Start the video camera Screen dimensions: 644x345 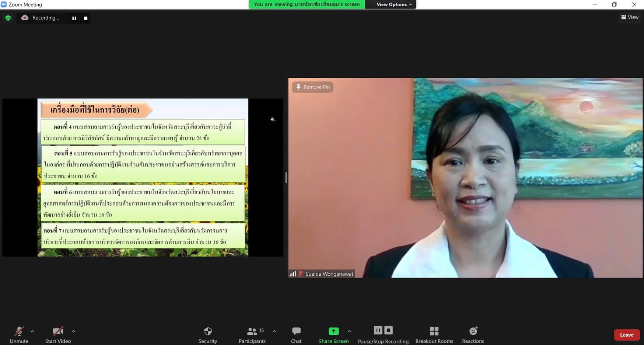[x=58, y=335]
